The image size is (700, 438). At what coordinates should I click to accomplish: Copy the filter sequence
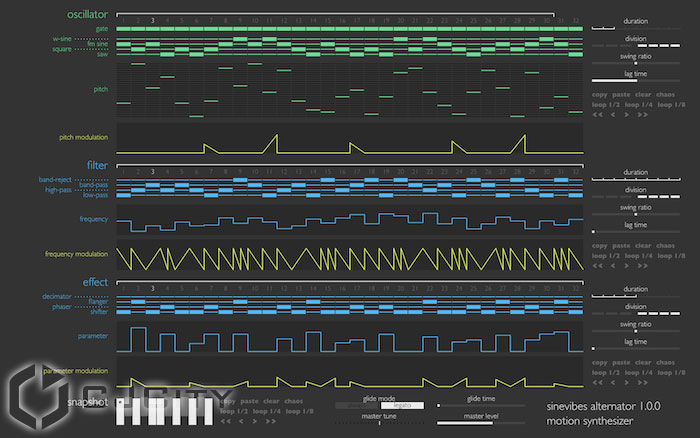600,246
